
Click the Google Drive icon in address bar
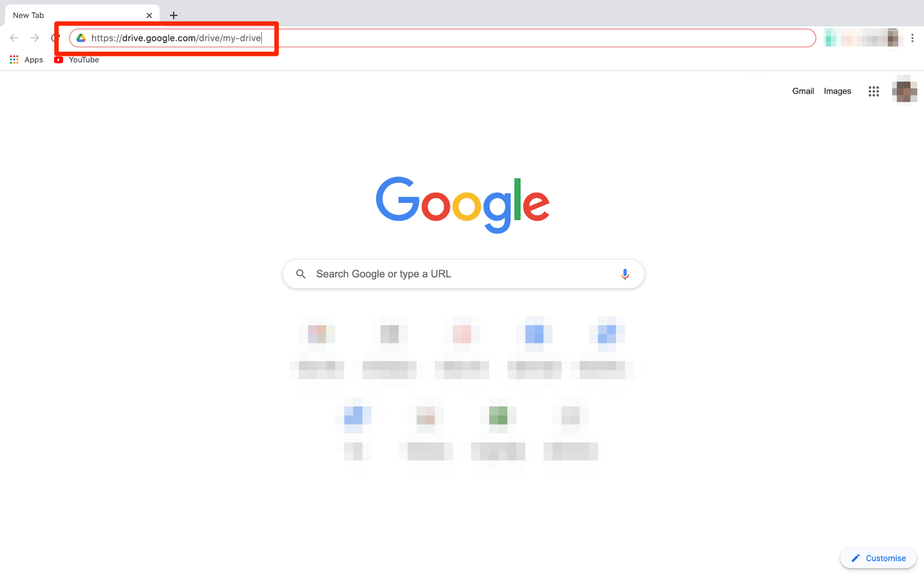(77, 38)
